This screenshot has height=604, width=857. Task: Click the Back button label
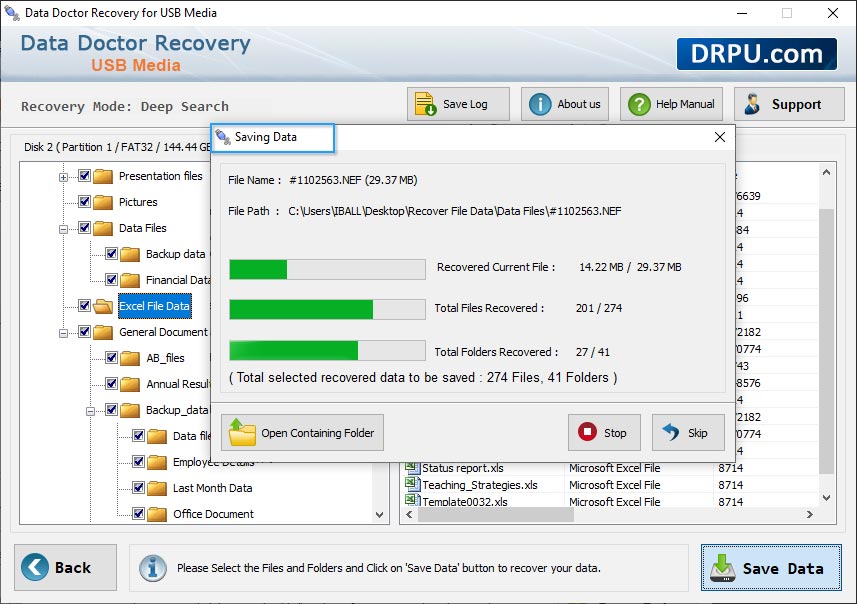73,567
